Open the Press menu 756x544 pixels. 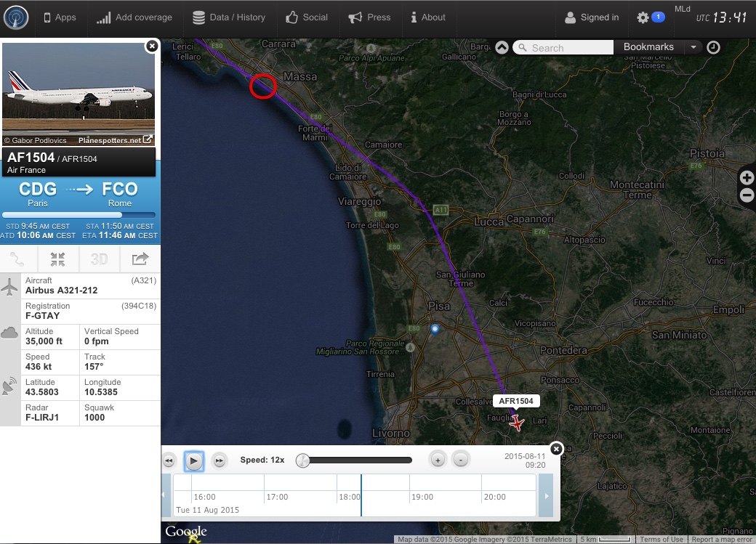[x=369, y=17]
